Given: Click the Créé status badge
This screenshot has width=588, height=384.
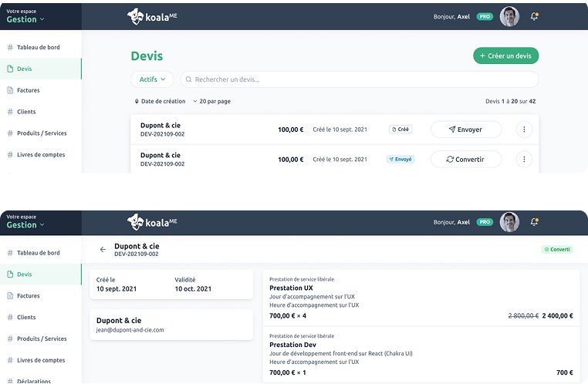Looking at the screenshot, I should click(400, 130).
